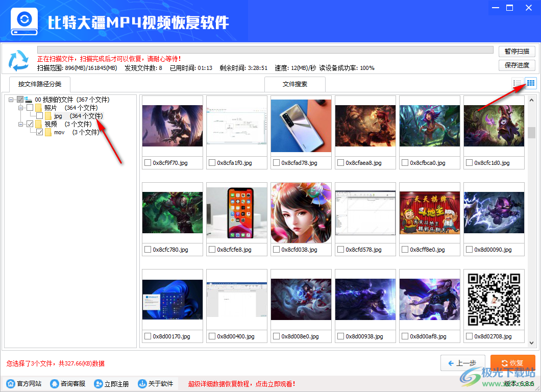This screenshot has height=392, width=541.
Task: Check the 0x8cf9f70.jpg checkbox
Action: point(147,162)
